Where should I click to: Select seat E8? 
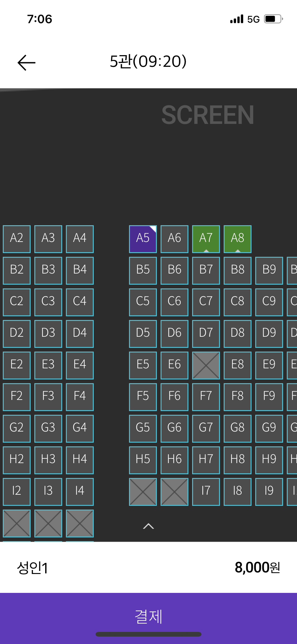[x=238, y=366]
